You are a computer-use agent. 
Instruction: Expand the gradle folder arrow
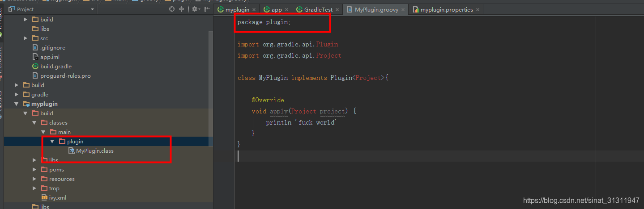click(x=17, y=94)
